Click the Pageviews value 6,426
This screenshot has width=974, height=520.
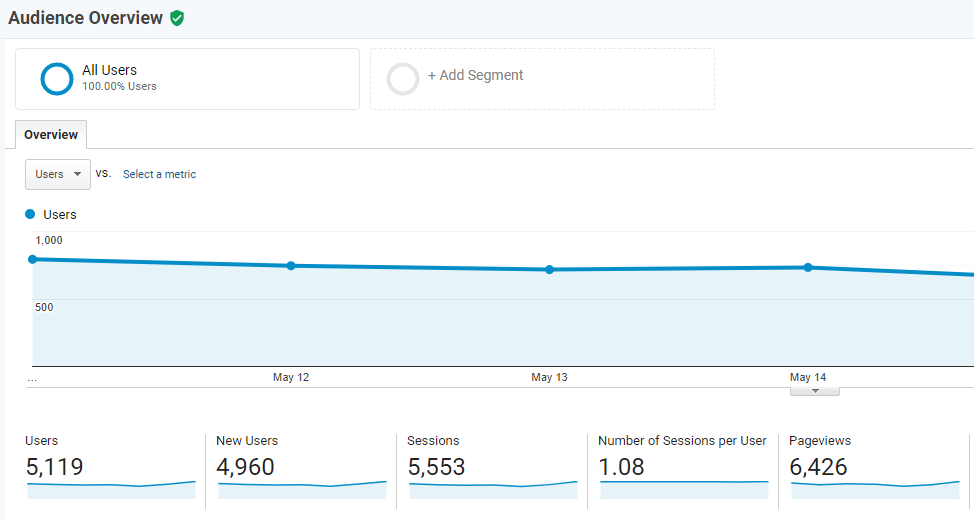pos(818,467)
